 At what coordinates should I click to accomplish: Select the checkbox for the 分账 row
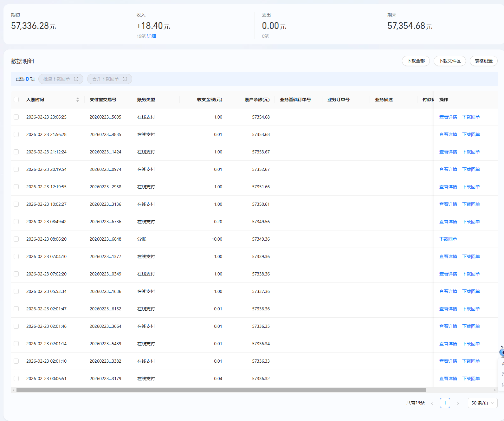(x=16, y=239)
